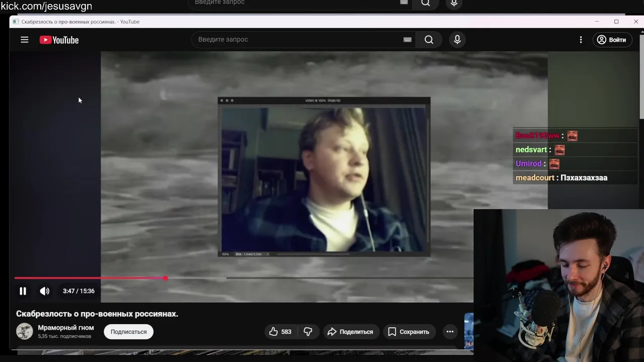Click chat username nedsvart

pyautogui.click(x=531, y=150)
